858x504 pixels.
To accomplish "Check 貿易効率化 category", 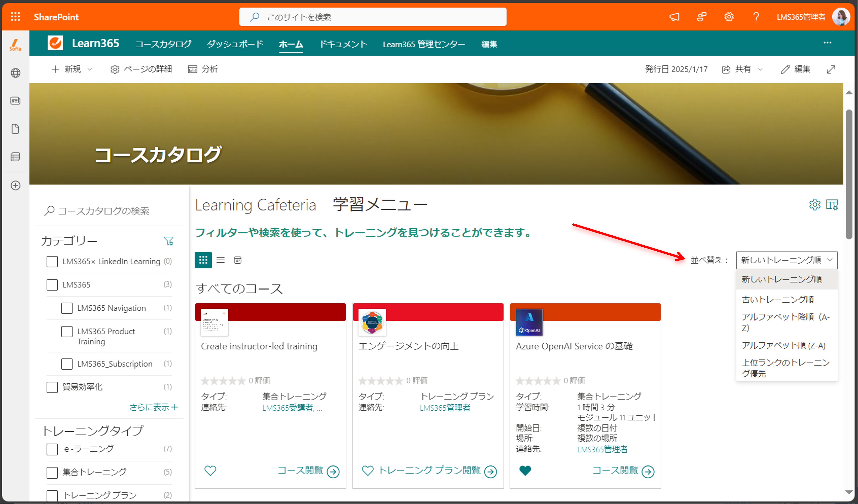I will point(52,387).
